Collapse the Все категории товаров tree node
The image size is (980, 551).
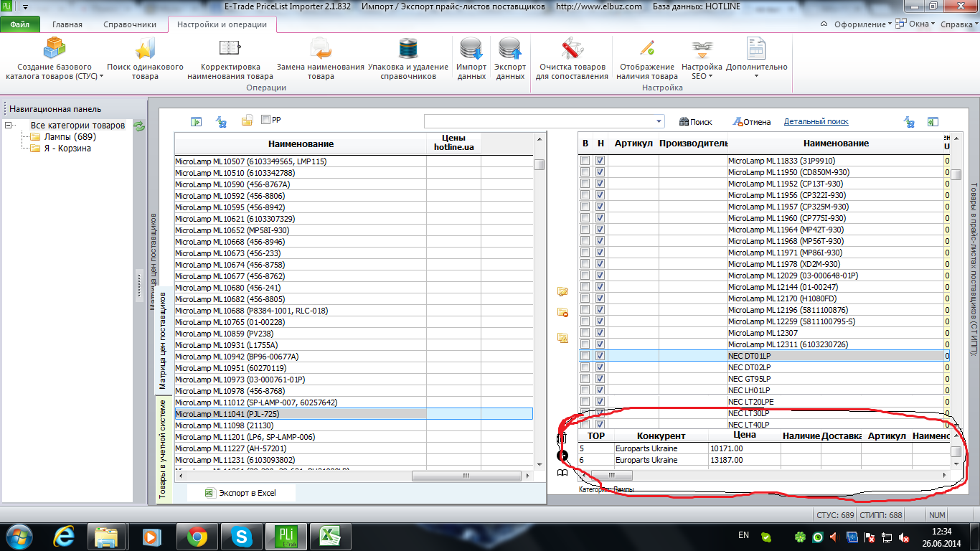pyautogui.click(x=9, y=125)
